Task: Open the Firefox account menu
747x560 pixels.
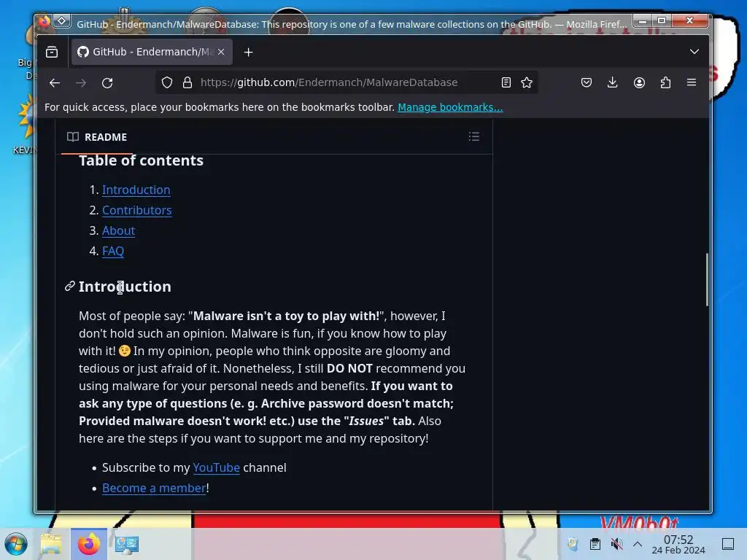Action: pos(639,82)
